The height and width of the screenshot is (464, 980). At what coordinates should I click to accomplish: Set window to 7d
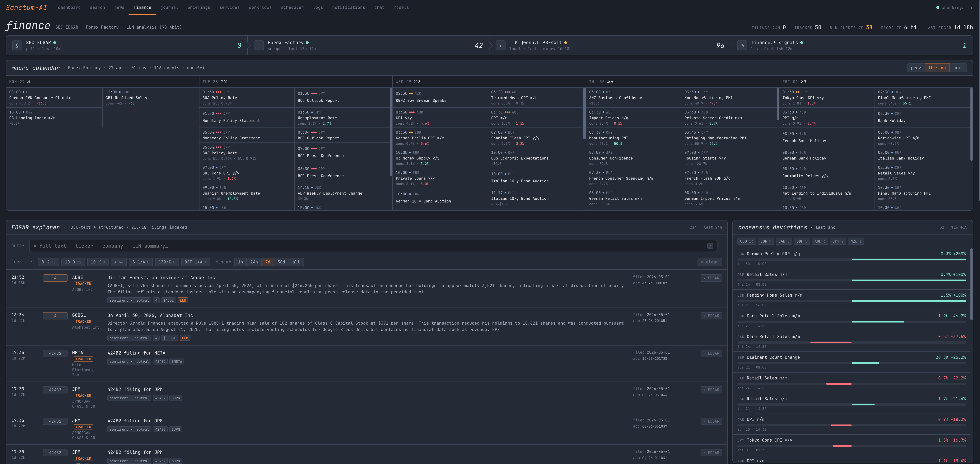pyautogui.click(x=268, y=262)
